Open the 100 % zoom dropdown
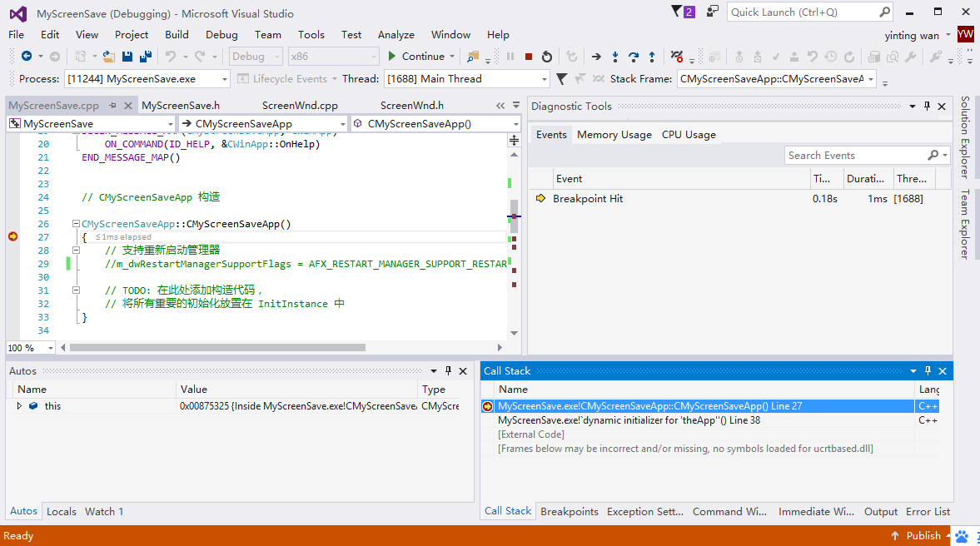980x546 pixels. coord(50,348)
